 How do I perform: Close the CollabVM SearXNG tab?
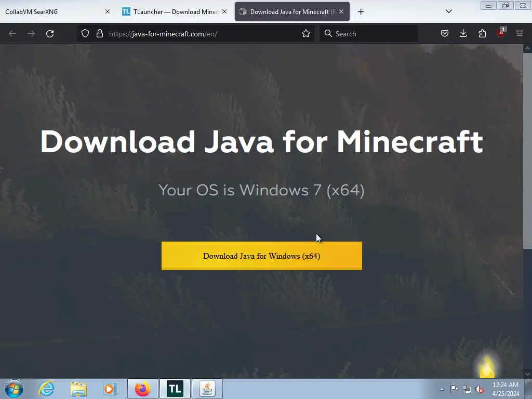(x=108, y=11)
